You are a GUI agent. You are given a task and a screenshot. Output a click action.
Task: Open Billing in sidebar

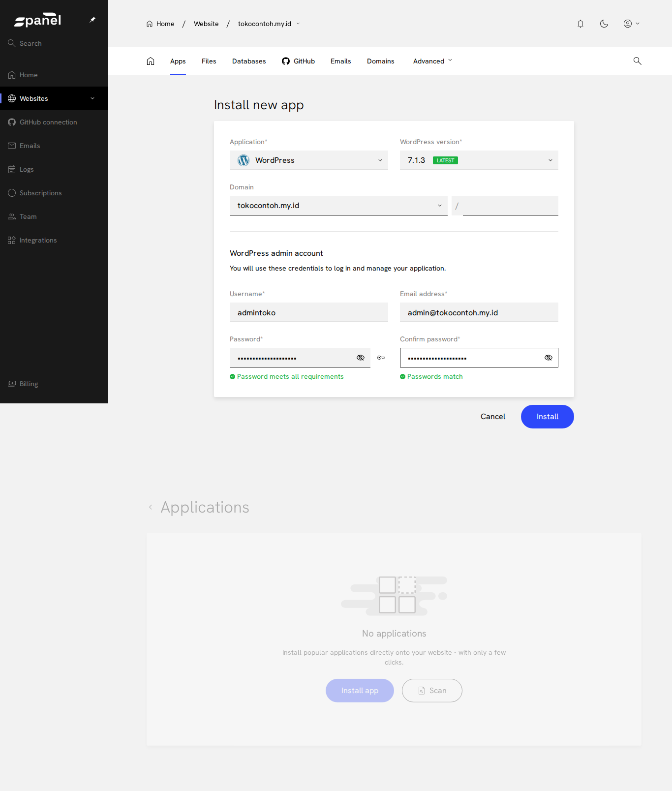click(54, 384)
